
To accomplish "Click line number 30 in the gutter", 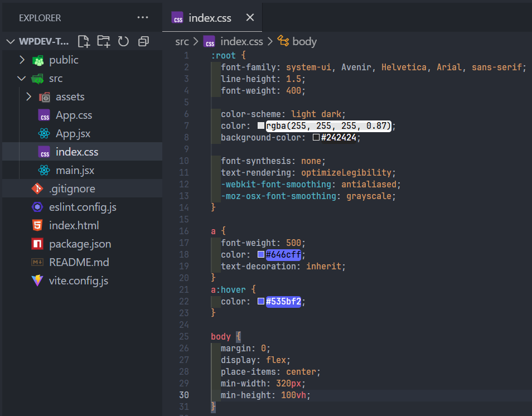I will (x=183, y=395).
